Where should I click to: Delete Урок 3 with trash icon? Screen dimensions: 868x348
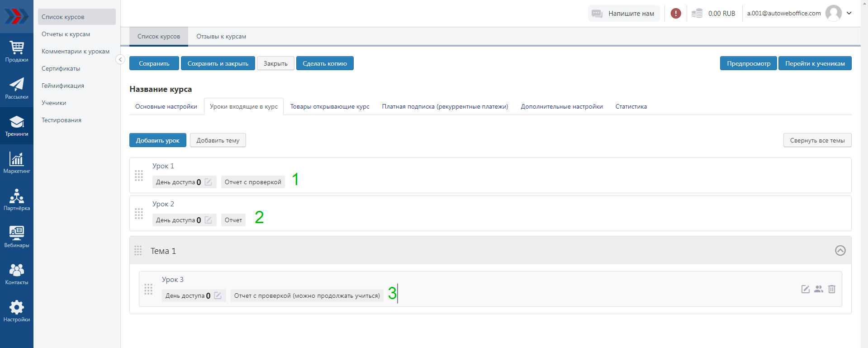click(x=832, y=289)
